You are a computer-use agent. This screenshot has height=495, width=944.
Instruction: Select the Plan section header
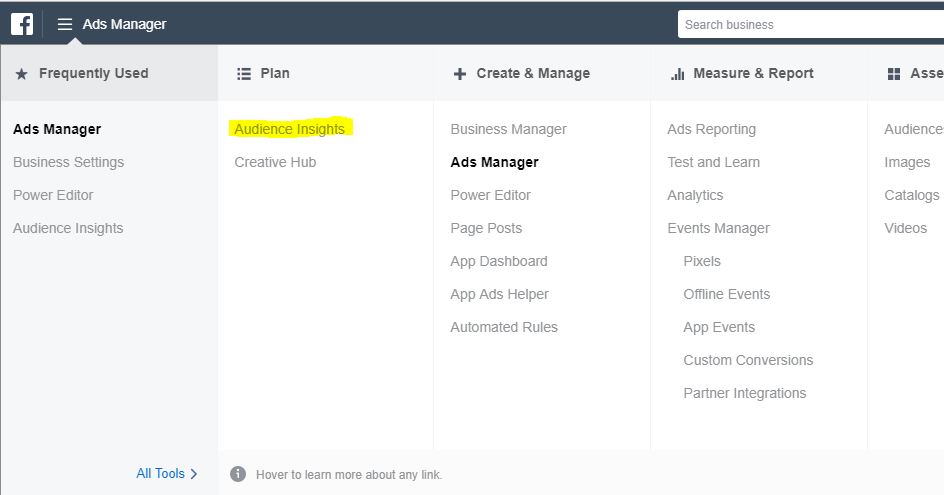(x=325, y=73)
